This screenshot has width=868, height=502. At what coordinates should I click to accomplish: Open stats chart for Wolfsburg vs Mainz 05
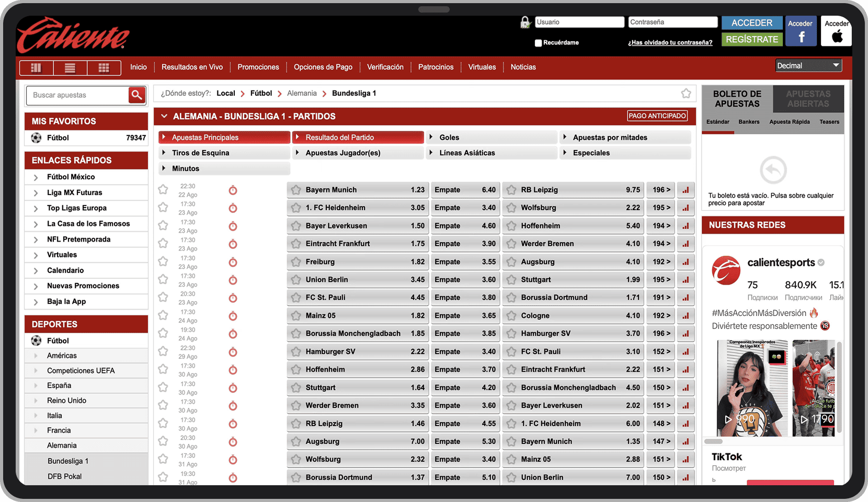pyautogui.click(x=686, y=460)
